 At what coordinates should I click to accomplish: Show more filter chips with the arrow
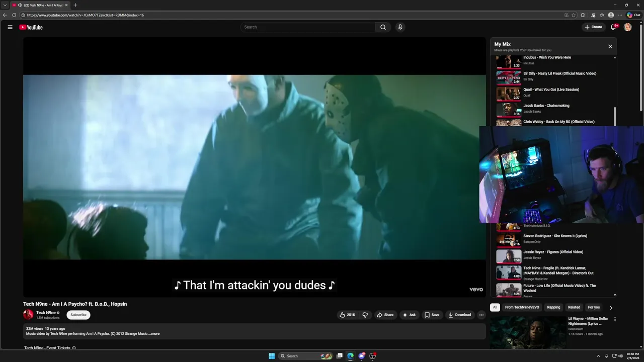click(x=611, y=308)
